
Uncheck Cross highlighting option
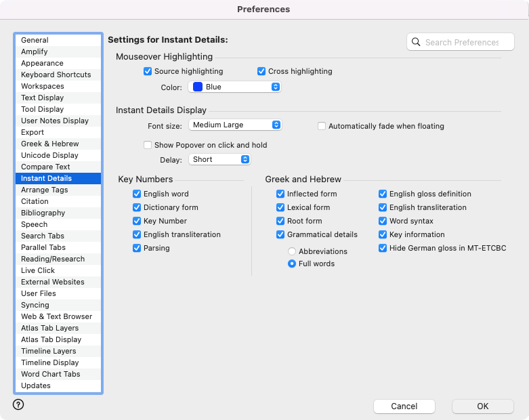261,71
